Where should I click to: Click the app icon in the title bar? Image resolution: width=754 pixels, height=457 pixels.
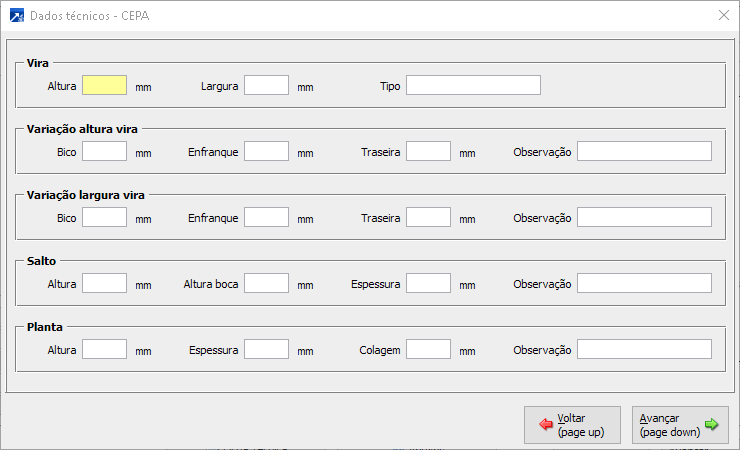point(17,15)
